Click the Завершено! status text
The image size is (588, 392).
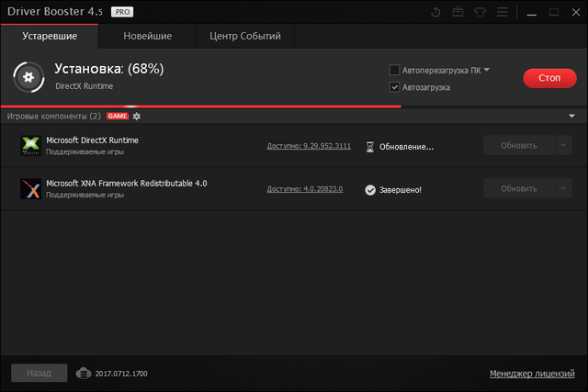point(401,190)
